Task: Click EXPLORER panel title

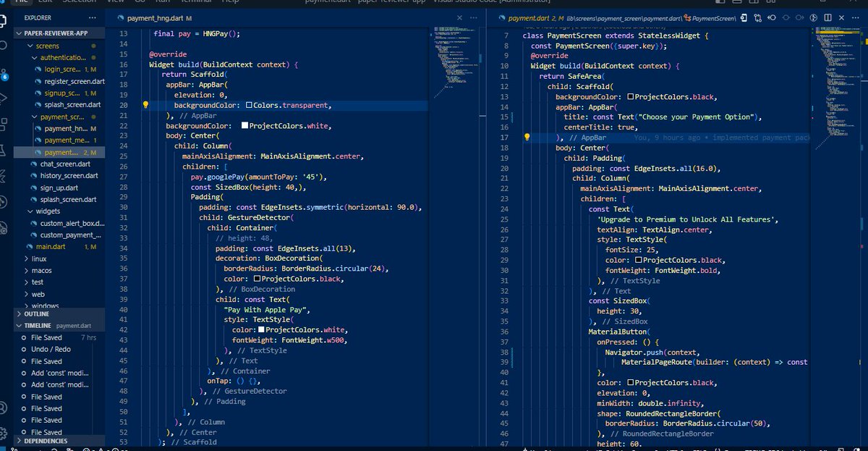Action: [38, 17]
